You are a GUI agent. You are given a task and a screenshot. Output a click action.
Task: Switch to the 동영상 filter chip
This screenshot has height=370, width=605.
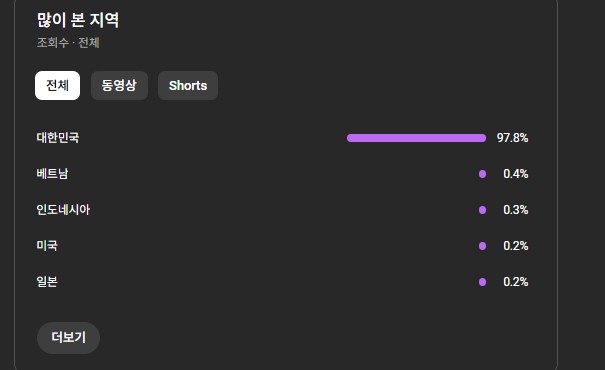(x=119, y=85)
